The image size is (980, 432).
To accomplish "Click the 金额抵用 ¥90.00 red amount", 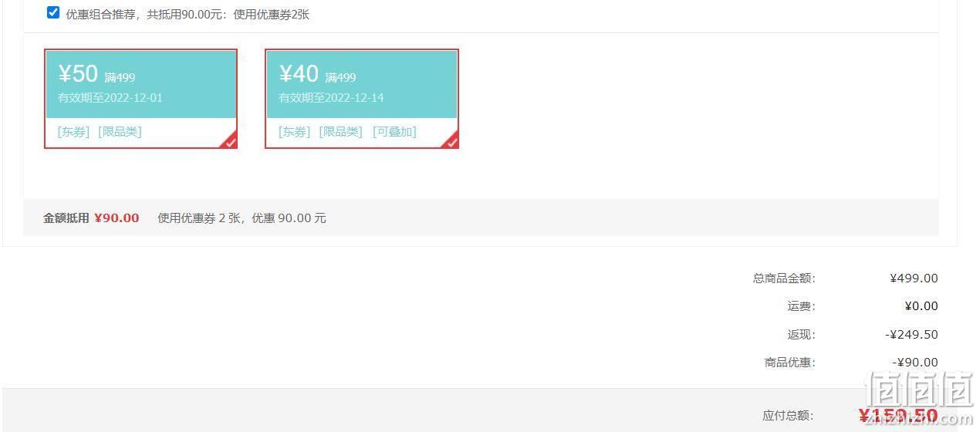I will (117, 218).
